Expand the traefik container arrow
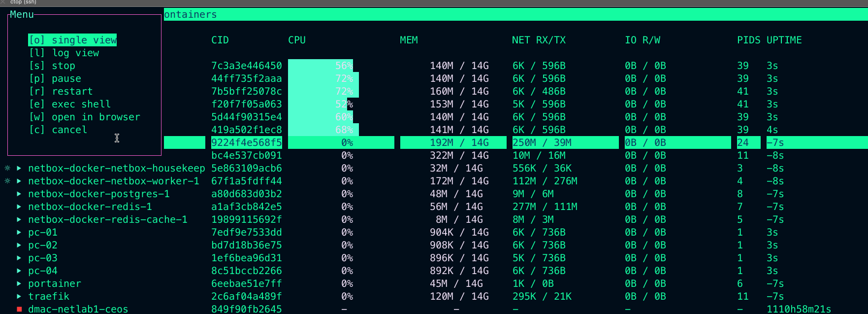The image size is (868, 314). coord(19,296)
